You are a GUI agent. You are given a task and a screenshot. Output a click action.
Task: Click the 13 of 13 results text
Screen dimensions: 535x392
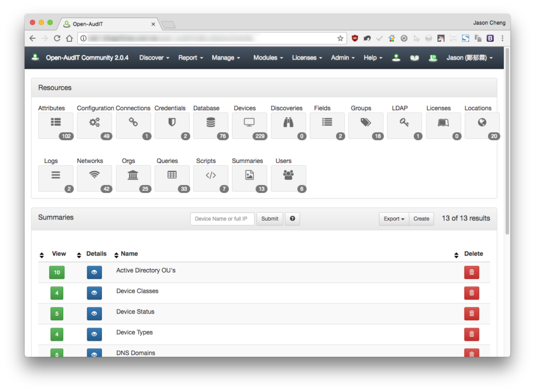point(466,218)
